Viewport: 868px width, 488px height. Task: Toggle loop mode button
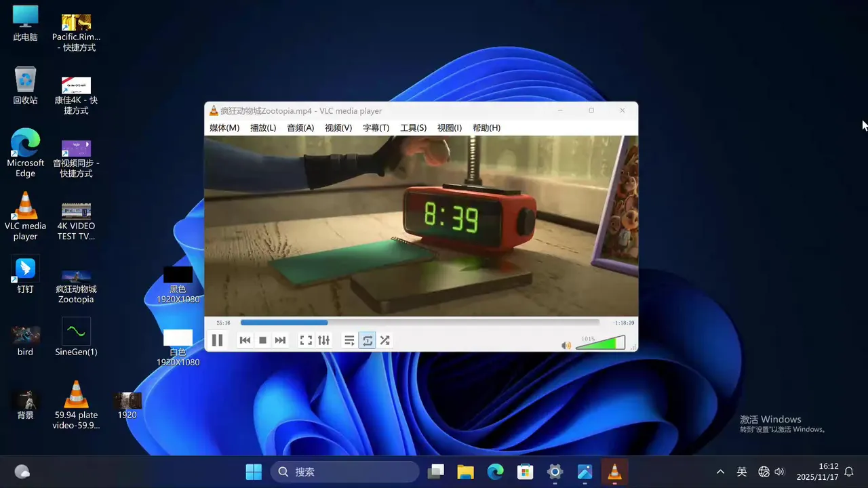tap(367, 340)
